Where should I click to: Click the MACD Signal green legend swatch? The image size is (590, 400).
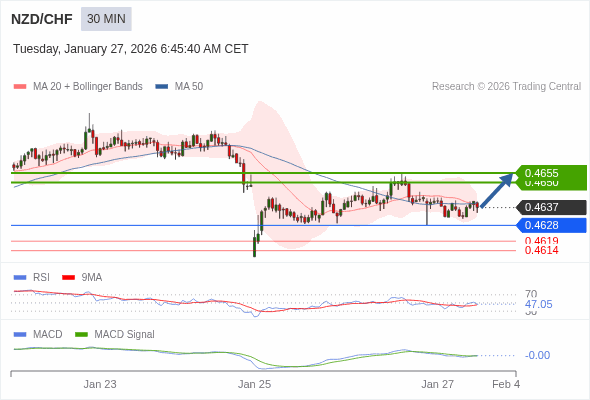click(x=81, y=335)
